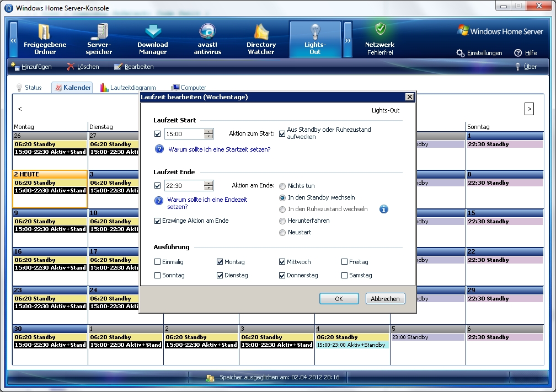Click Abbrechen to cancel dialog
This screenshot has height=392, width=556.
385,299
